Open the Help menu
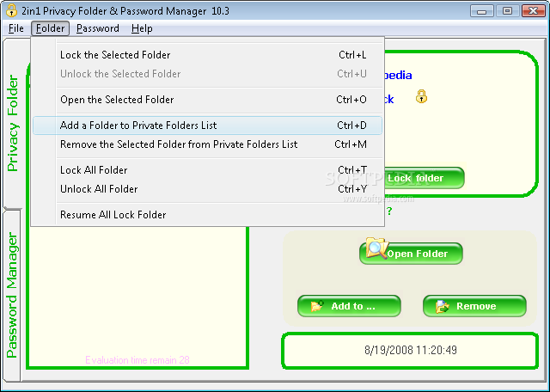550x392 pixels. point(142,28)
